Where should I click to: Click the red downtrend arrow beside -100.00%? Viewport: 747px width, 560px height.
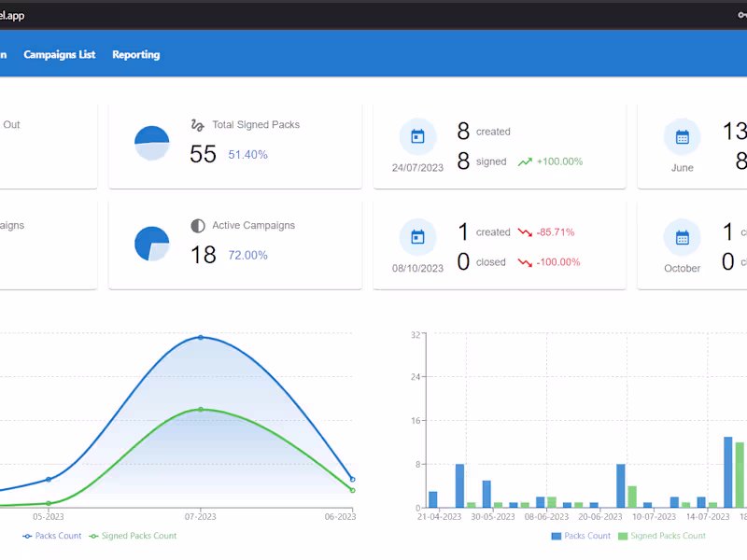(525, 262)
